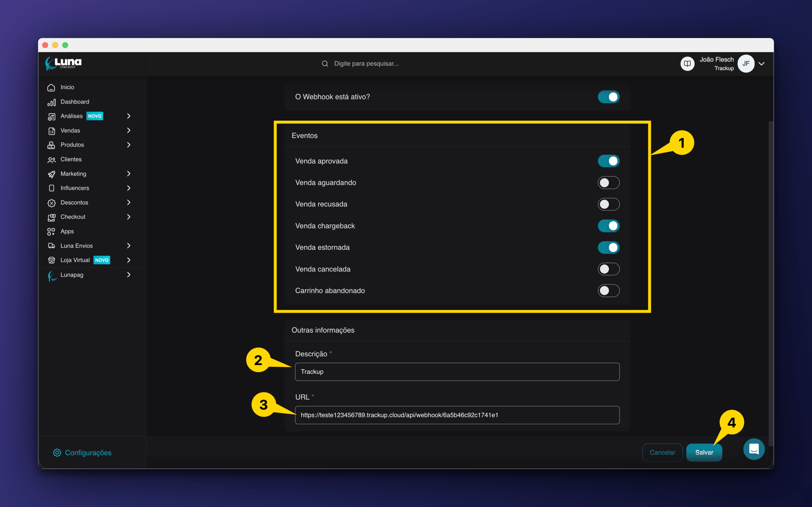
Task: Toggle the 'O Webhook está ativo?' switch
Action: pyautogui.click(x=608, y=97)
